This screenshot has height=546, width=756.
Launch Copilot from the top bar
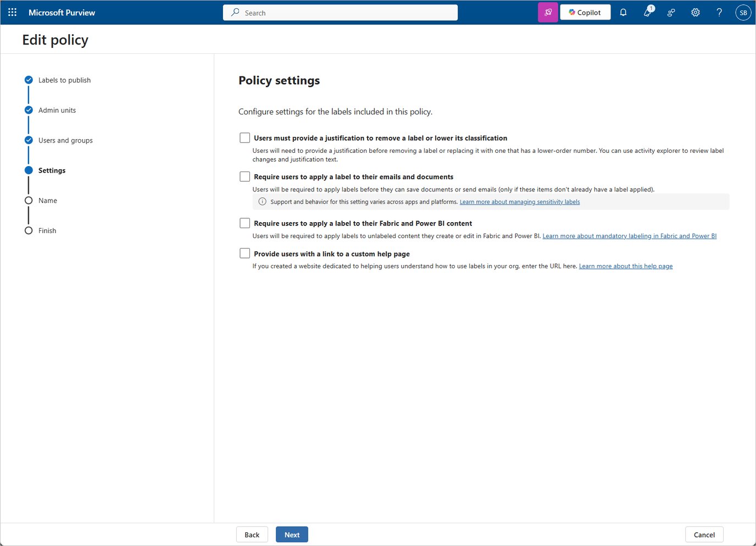click(585, 12)
